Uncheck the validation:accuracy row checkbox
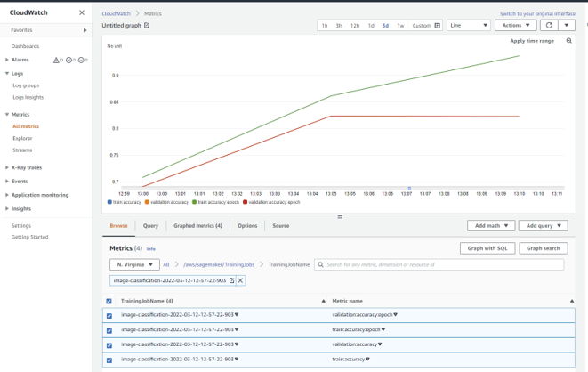This screenshot has height=372, width=588. pyautogui.click(x=109, y=345)
